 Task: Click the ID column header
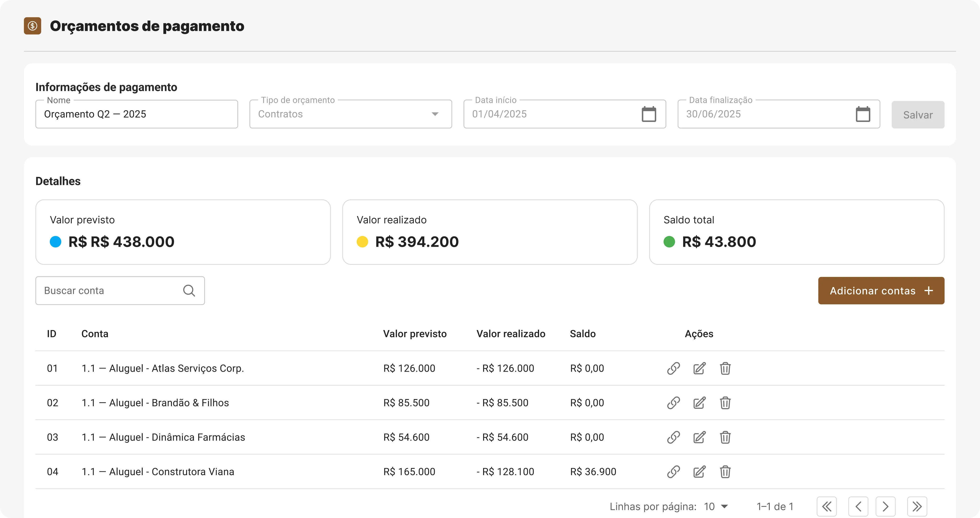pyautogui.click(x=51, y=334)
